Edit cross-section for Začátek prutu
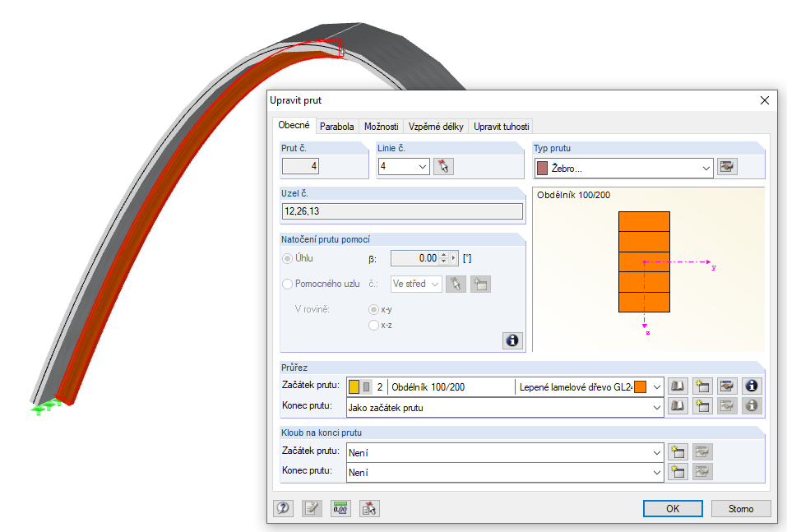Viewport: 787px width, 532px height. point(727,386)
